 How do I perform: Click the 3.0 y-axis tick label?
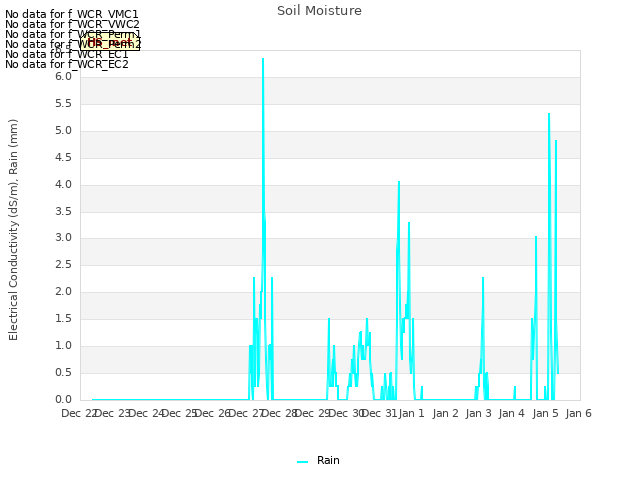tap(63, 238)
